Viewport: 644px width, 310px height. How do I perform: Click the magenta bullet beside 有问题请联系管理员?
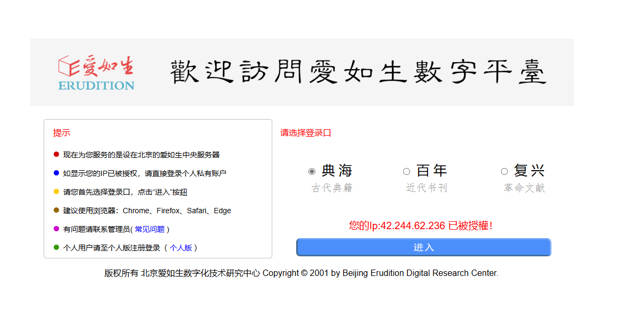(x=56, y=229)
